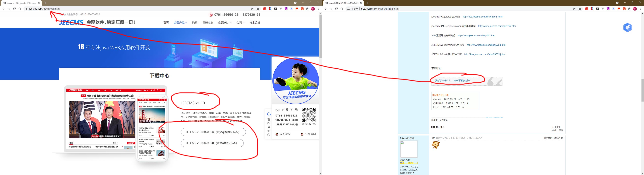Open tab search dropdown in bbs.jeecms.com window
Screen dimensions: 644x175
(617, 3)
